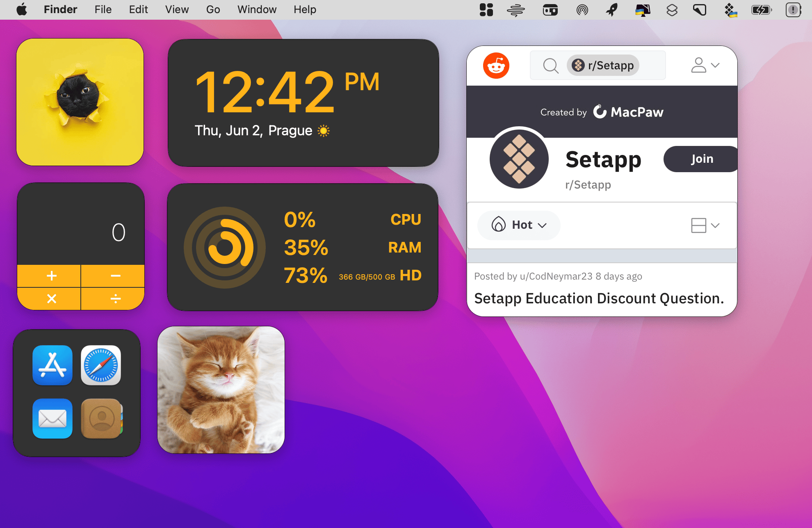Viewport: 812px width, 528px height.
Task: Click the concentric-rings broadcast menu bar icon
Action: 582,9
